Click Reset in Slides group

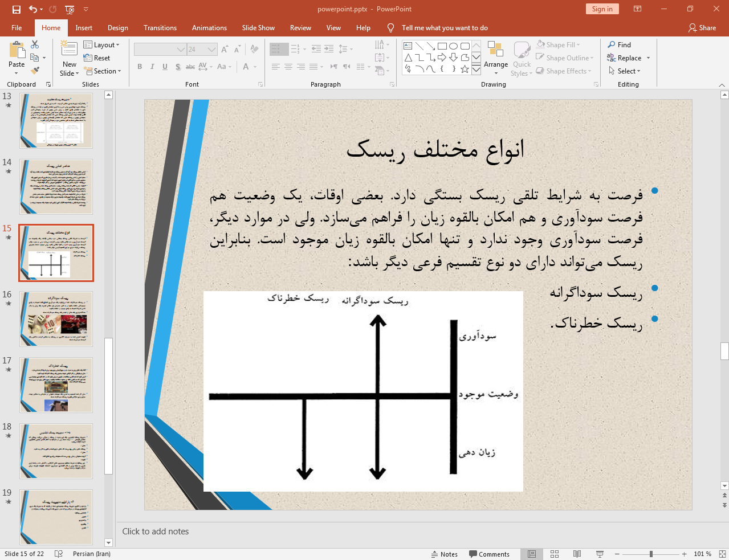click(x=97, y=58)
